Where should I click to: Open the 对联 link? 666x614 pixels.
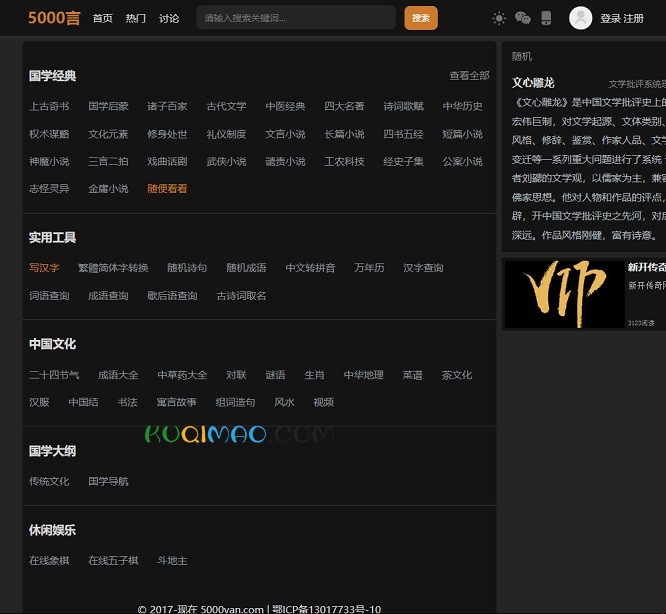coord(237,375)
